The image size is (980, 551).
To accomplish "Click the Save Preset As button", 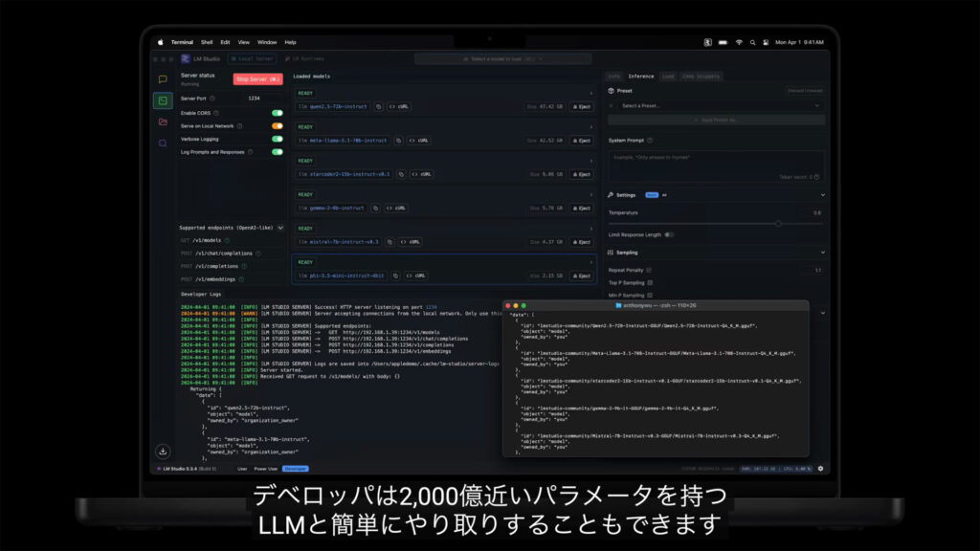I will pos(716,120).
